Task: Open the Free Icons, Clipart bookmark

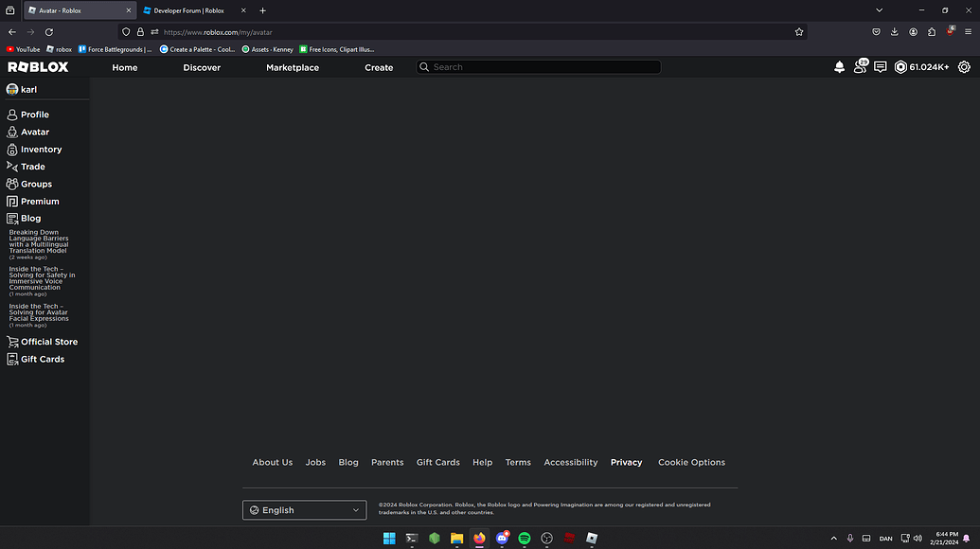Action: tap(337, 49)
